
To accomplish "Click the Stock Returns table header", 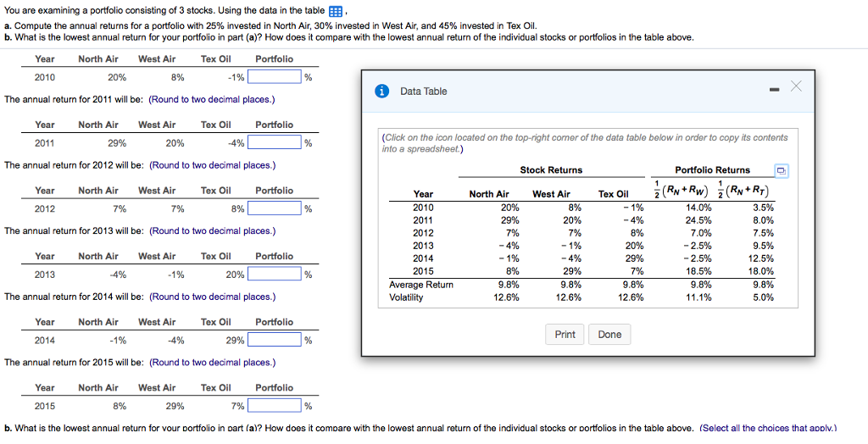I will (551, 170).
